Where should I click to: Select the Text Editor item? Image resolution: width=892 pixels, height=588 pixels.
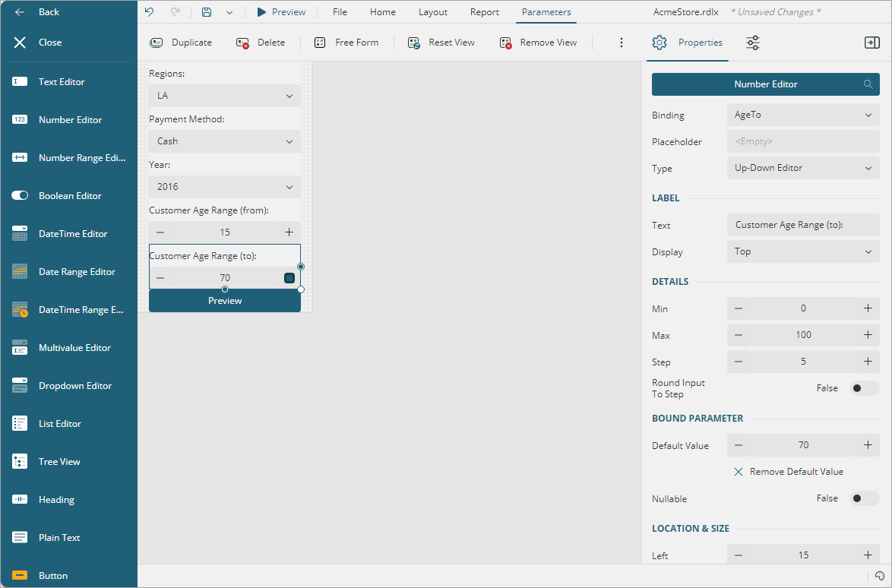(x=68, y=82)
